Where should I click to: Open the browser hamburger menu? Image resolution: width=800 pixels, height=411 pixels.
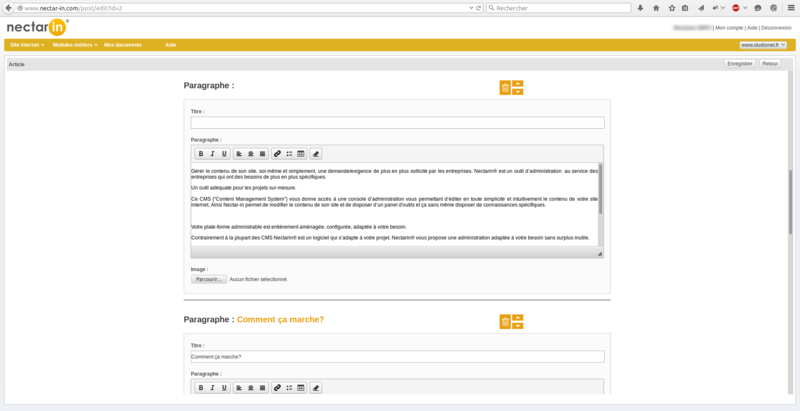click(x=791, y=8)
